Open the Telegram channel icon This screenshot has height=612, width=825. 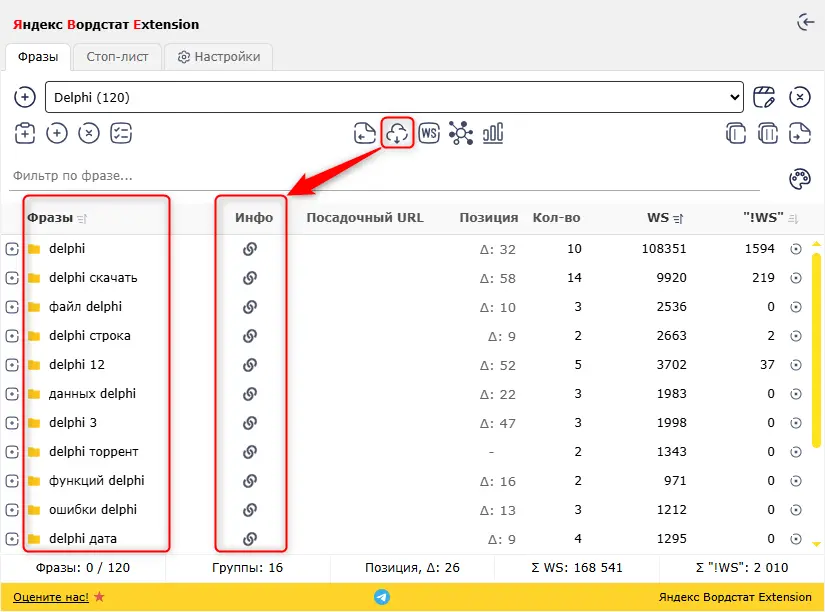coord(382,597)
